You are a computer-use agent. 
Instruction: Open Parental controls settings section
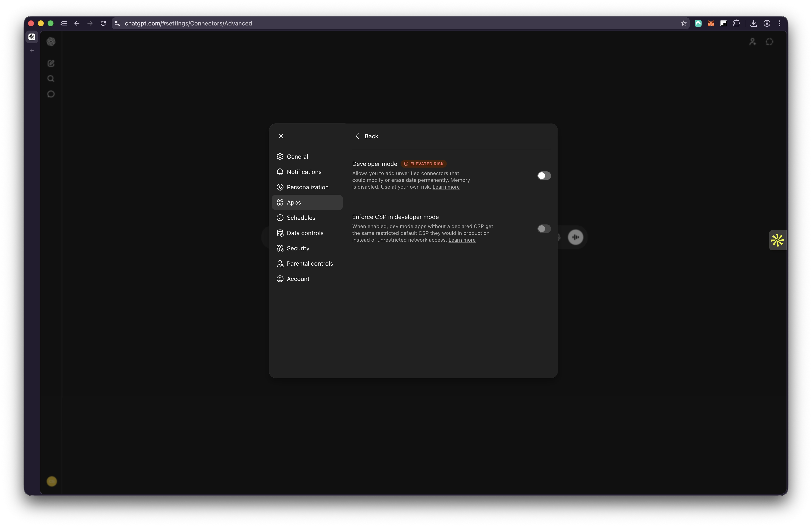(307, 263)
